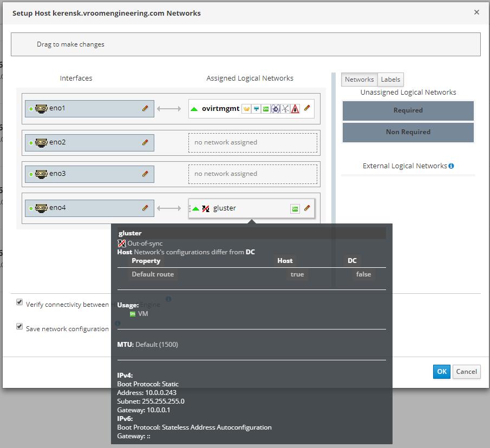The image size is (490, 448).
Task: Click the info icon next to External Logical Networks
Action: [451, 166]
